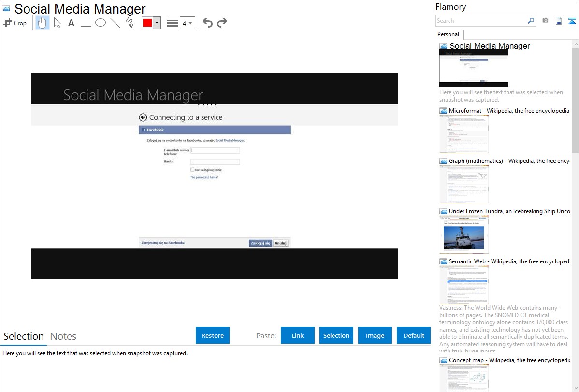
Task: Select the 'Concept map - Wikipedia' list title
Action: [509, 360]
